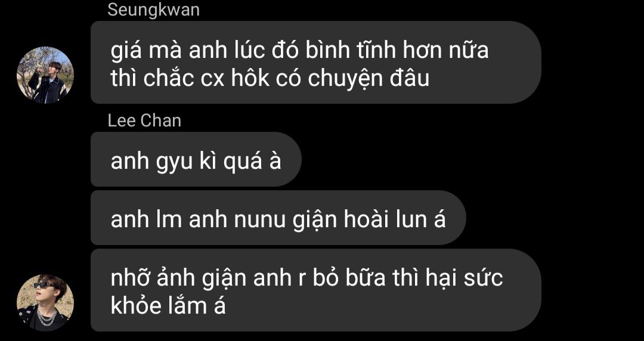Click the words bỏ bữa in the last message

click(x=349, y=277)
